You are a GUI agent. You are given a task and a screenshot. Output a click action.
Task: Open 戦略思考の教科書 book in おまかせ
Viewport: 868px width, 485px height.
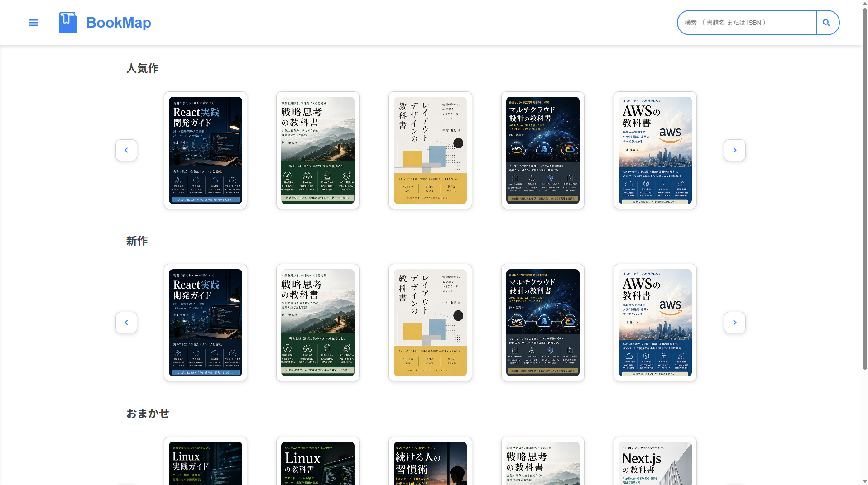pos(543,461)
